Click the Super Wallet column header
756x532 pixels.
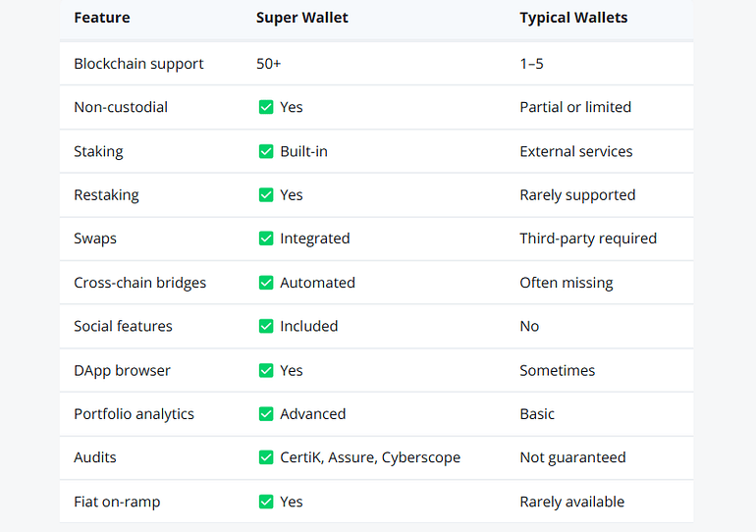301,18
